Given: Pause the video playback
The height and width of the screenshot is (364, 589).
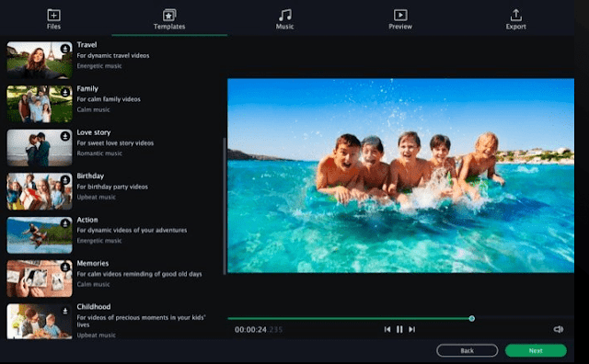Looking at the screenshot, I should (399, 329).
